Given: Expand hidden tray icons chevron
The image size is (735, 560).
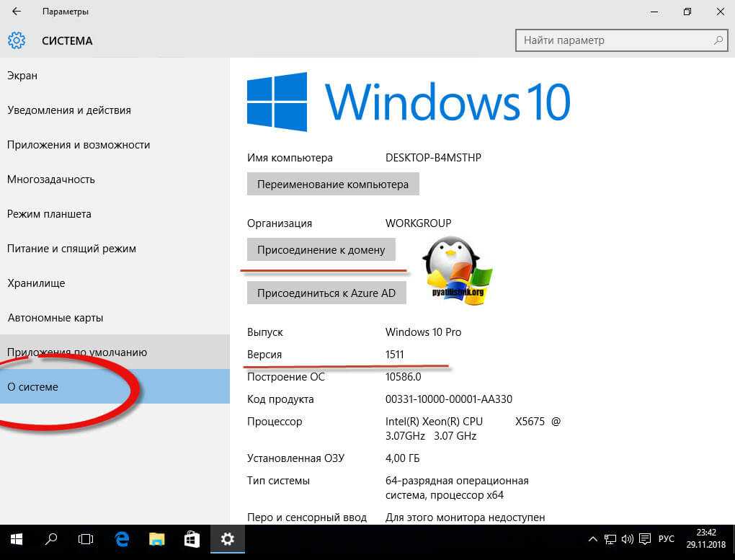Looking at the screenshot, I should pos(592,539).
